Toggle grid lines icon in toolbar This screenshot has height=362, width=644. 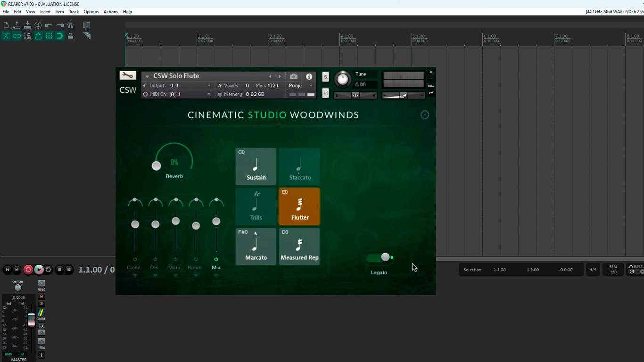pos(49,36)
